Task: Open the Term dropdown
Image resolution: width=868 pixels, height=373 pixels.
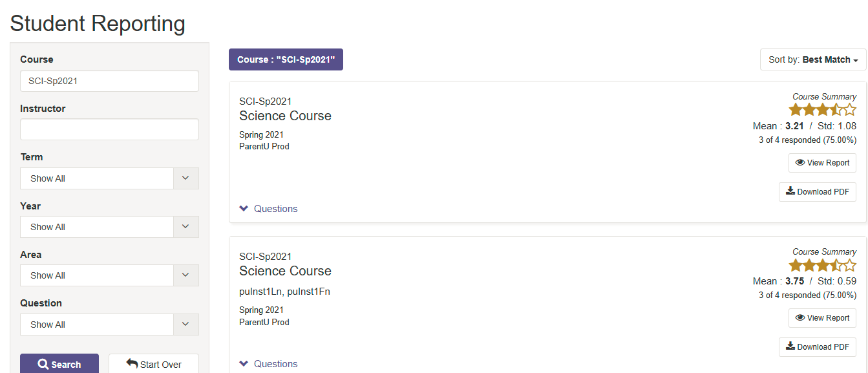Action: (109, 178)
